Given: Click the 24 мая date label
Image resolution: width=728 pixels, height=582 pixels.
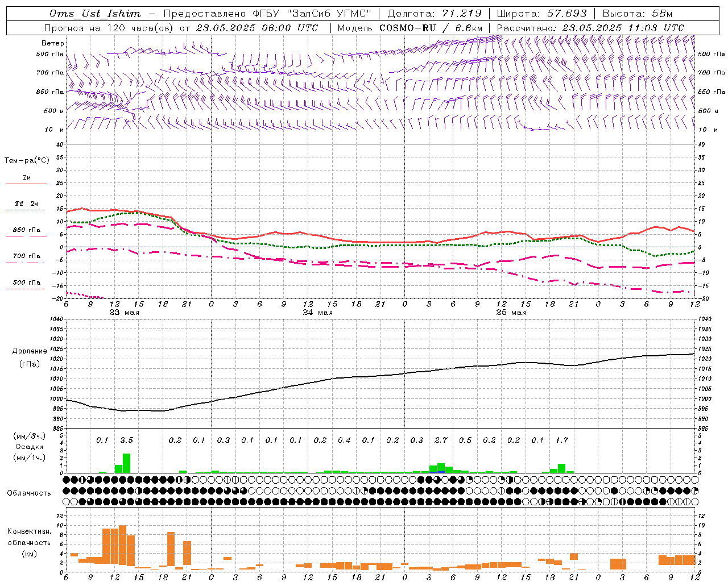Looking at the screenshot, I should 317,313.
